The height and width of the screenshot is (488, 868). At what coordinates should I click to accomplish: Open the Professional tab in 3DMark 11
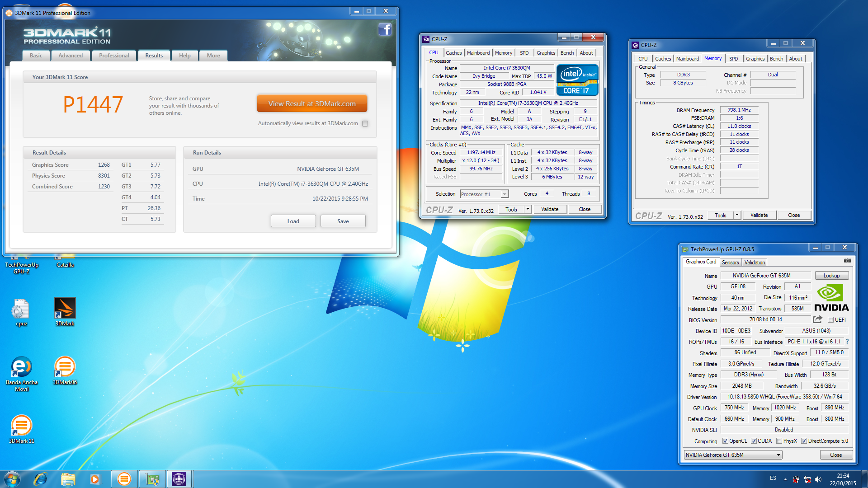tap(114, 56)
